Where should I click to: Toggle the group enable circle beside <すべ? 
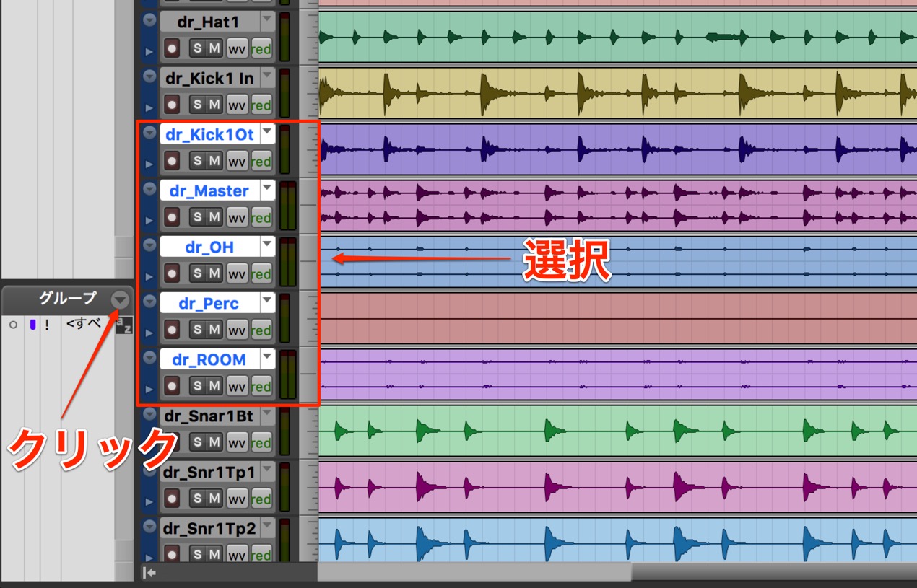pos(13,325)
